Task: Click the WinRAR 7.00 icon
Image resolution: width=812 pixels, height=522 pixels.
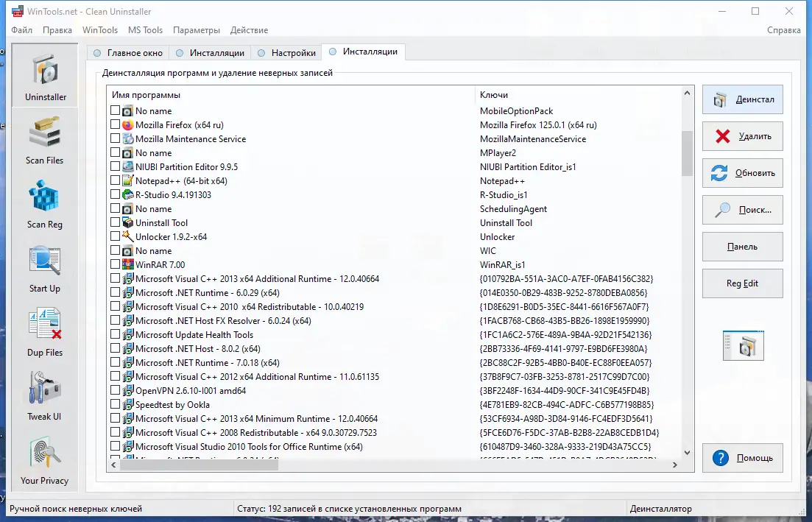Action: pos(127,264)
